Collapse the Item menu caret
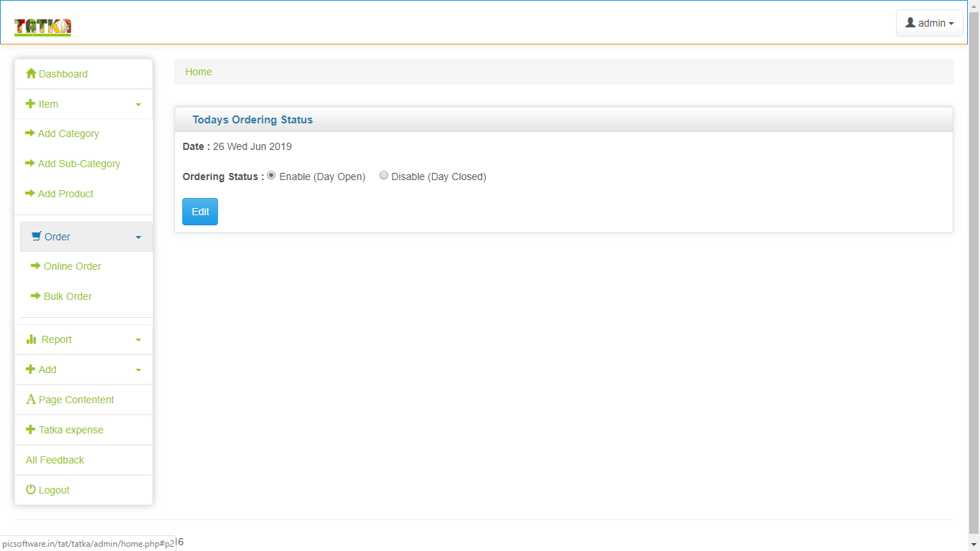 click(138, 105)
